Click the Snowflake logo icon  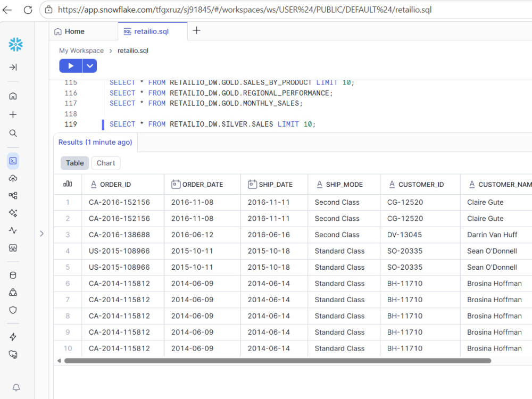click(x=15, y=45)
